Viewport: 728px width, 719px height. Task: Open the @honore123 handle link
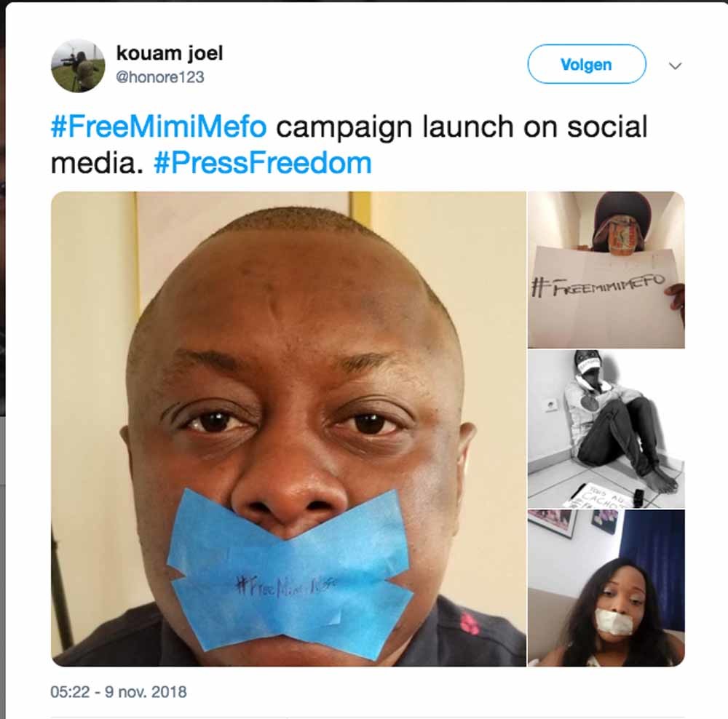click(x=160, y=76)
